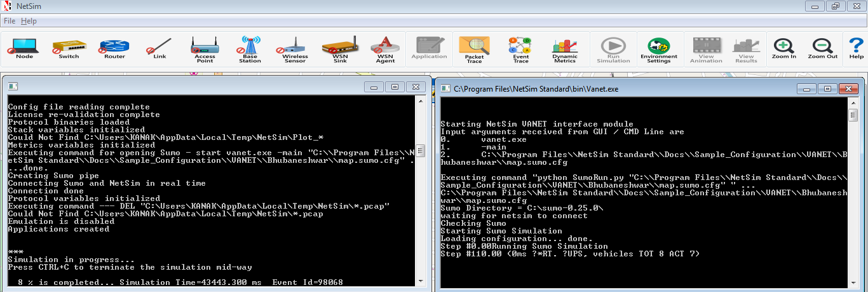
Task: Click 'Protocol binaries loaded' console line
Action: pos(69,122)
